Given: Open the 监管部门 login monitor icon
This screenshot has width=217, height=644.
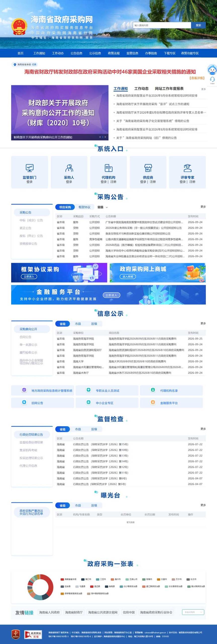Looking at the screenshot, I should click(30, 168).
